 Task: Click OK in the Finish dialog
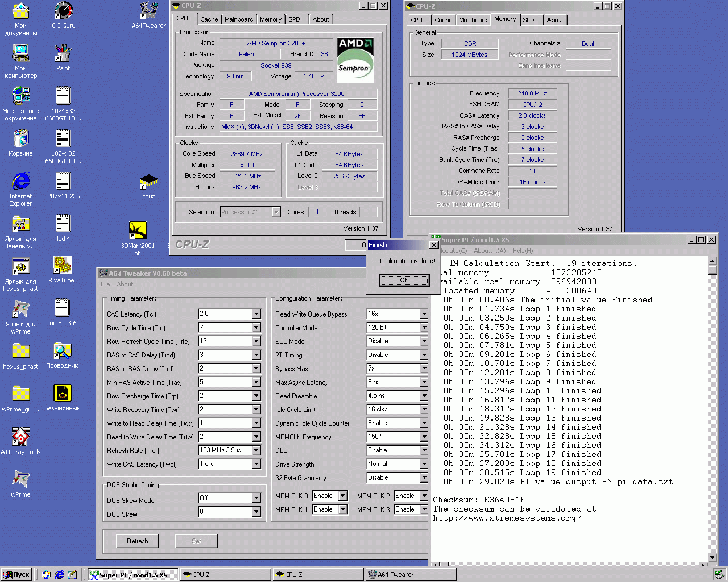click(404, 280)
